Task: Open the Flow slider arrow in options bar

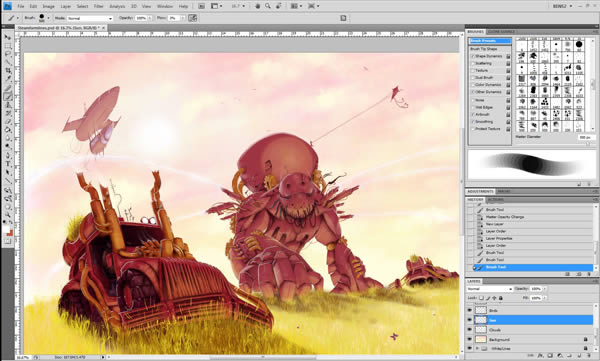Action: (x=183, y=18)
